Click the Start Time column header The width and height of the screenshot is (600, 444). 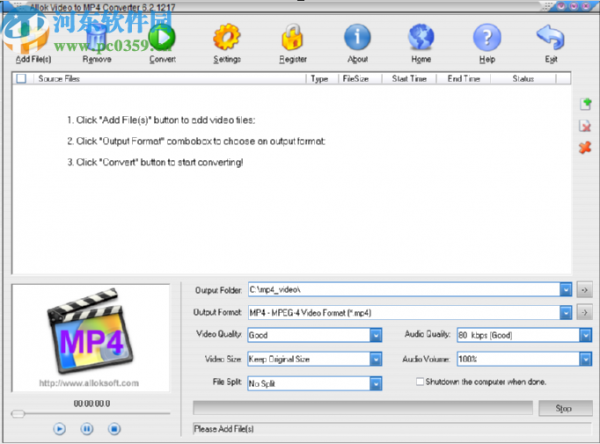409,78
